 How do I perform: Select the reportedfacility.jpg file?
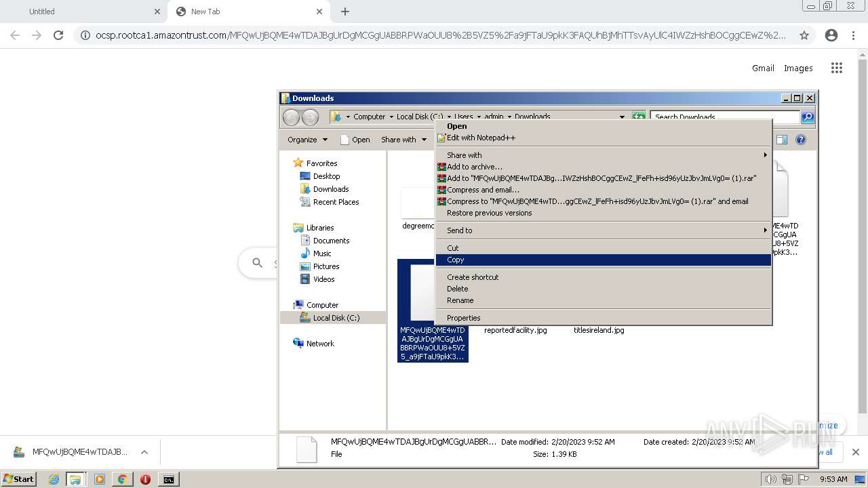(x=515, y=330)
